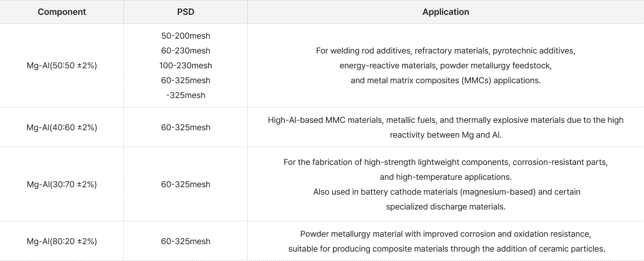Click the Component column header
This screenshot has height=261, width=644.
click(62, 12)
